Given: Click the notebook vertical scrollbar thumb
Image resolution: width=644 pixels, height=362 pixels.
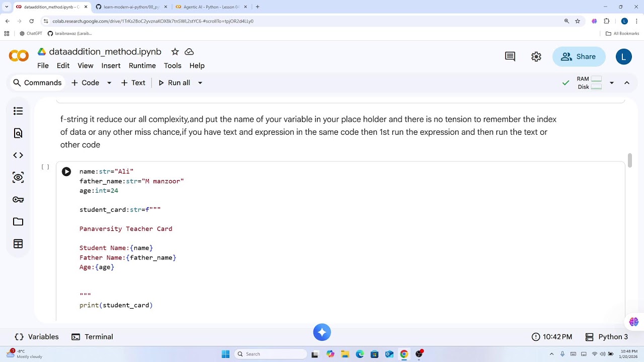Looking at the screenshot, I should [629, 160].
